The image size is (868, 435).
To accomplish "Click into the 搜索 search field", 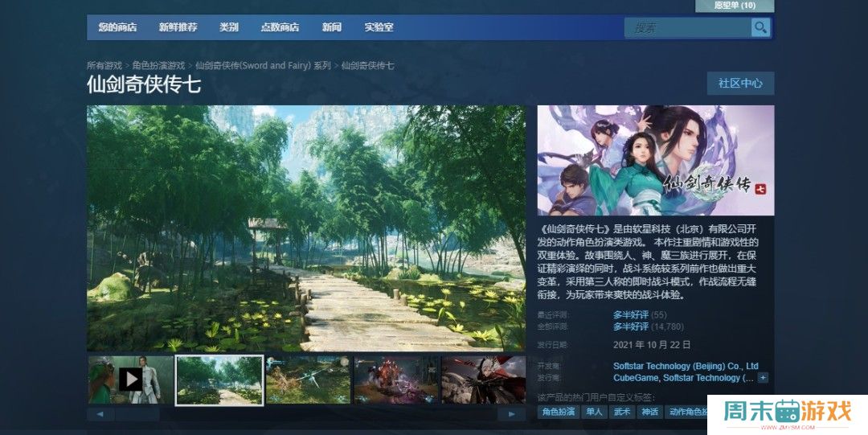I will click(x=687, y=28).
